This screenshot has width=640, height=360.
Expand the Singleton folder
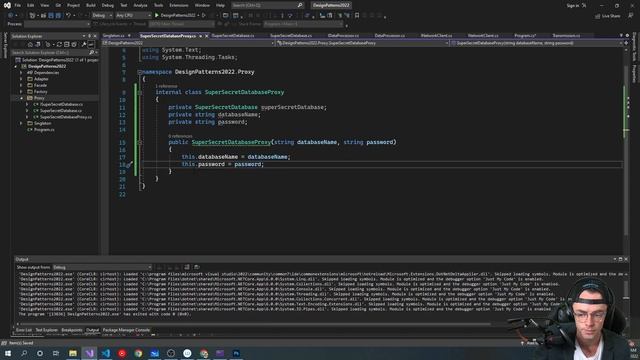(21, 123)
